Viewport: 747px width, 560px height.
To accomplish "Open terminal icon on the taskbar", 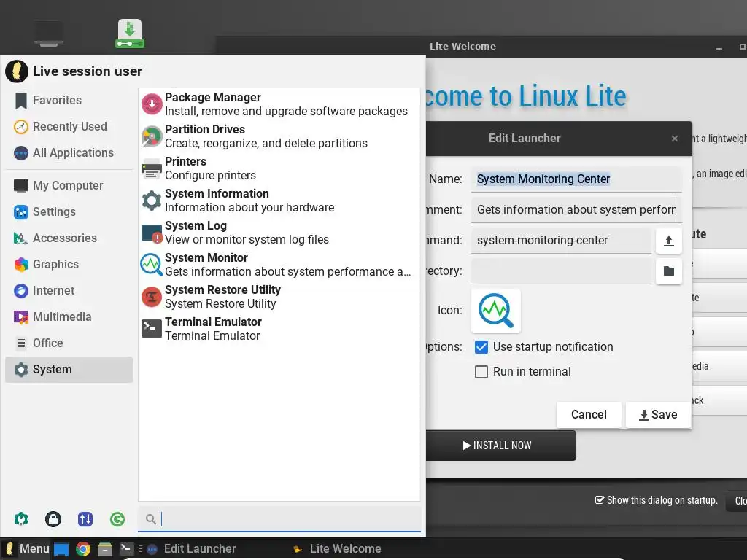I will point(127,548).
